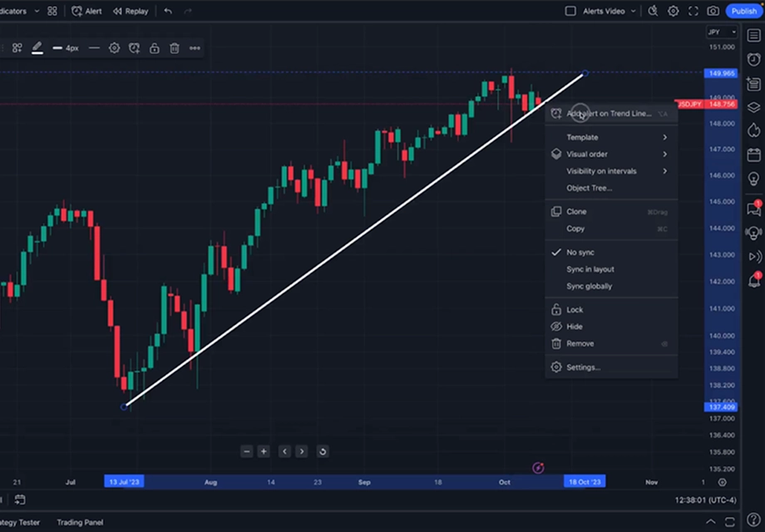Open Hotlists flame icon in right sidebar
Screen dimensions: 765x532
[754, 131]
